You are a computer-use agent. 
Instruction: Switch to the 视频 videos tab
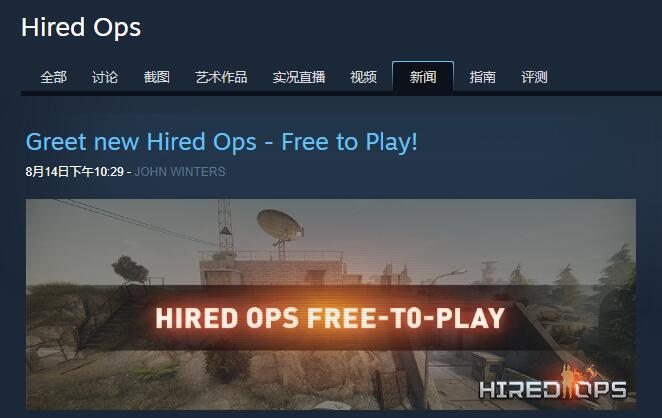tap(364, 77)
